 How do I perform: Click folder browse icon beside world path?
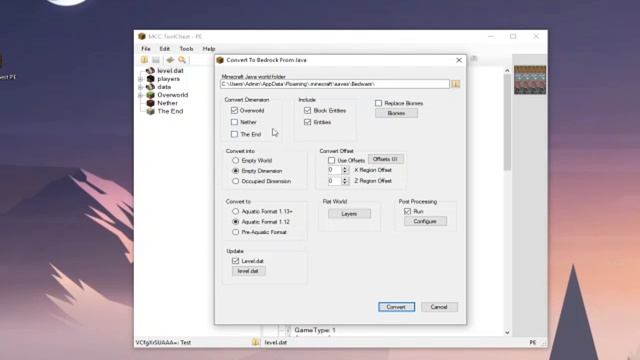point(456,84)
